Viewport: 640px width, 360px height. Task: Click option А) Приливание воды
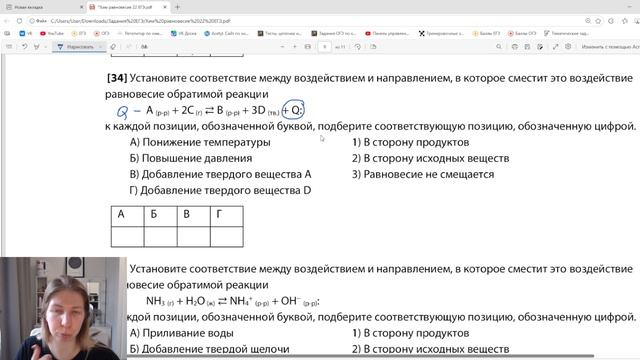[182, 333]
